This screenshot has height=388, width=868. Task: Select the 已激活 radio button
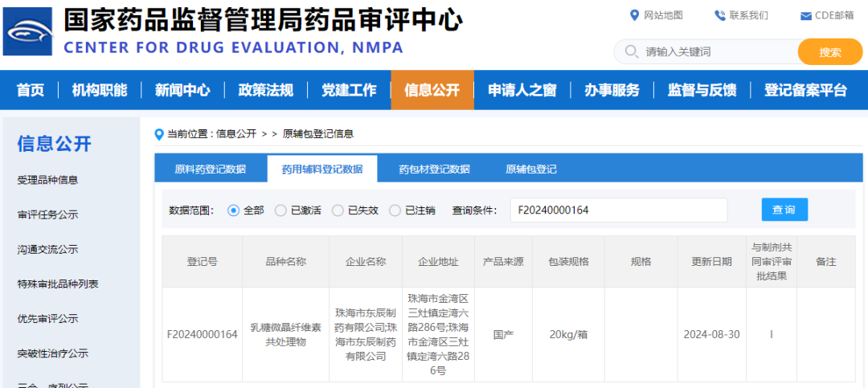point(280,210)
